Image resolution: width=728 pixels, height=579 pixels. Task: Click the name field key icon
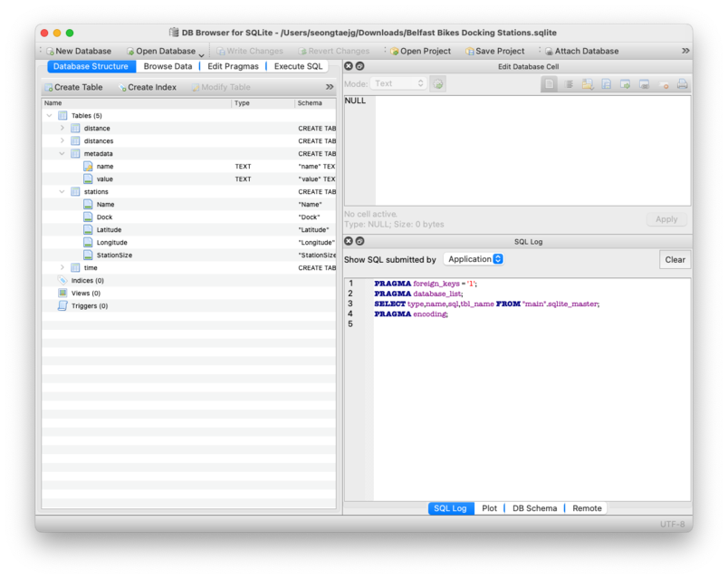click(x=88, y=166)
